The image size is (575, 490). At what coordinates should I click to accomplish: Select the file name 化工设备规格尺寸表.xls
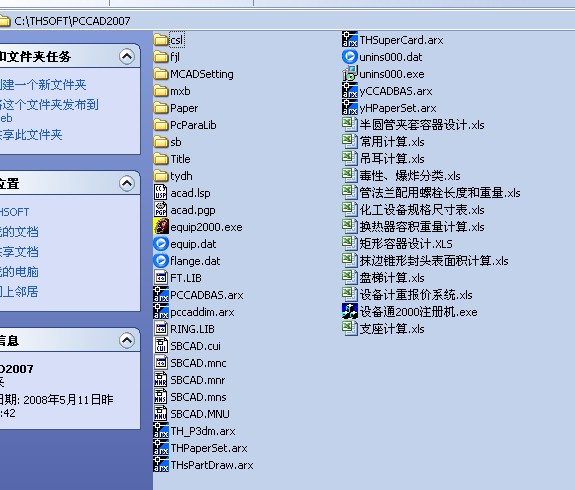(x=422, y=210)
